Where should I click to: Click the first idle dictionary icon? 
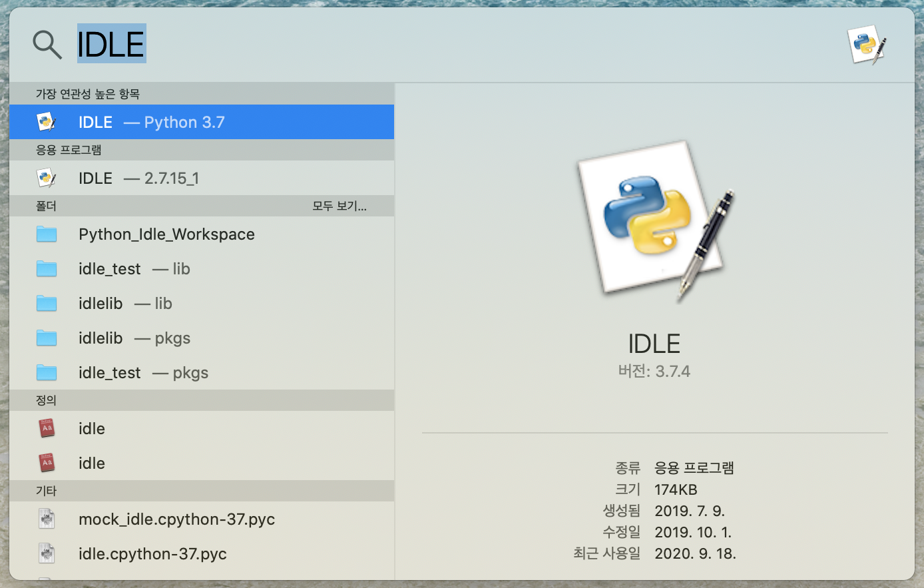(47, 428)
